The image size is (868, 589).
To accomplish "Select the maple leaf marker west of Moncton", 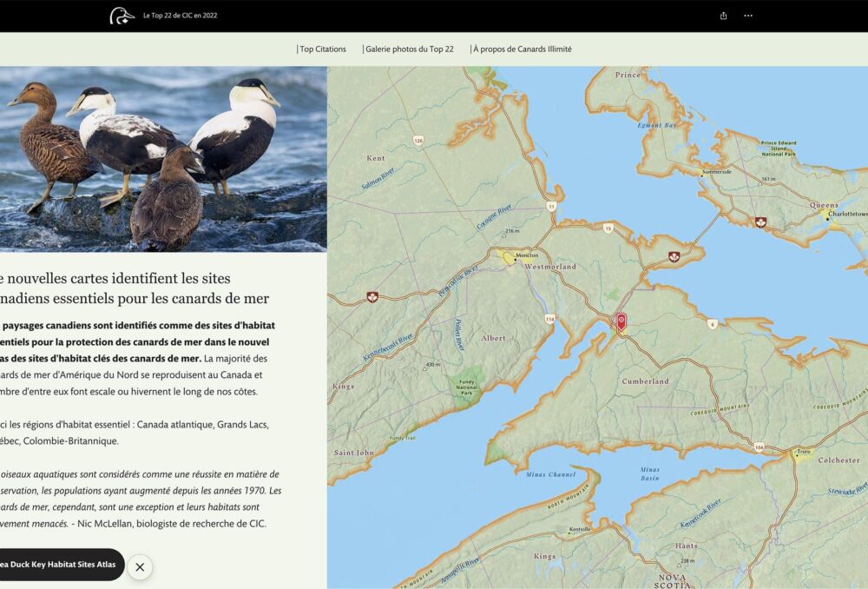I will pos(372,298).
